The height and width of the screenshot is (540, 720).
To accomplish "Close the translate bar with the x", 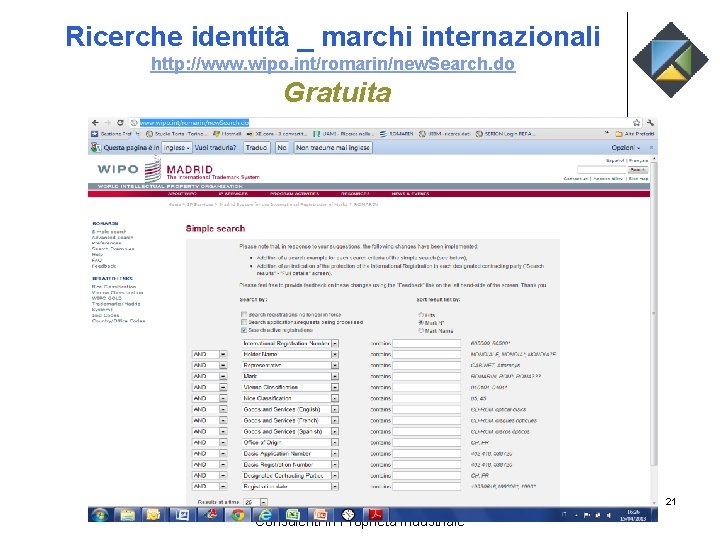I will pos(651,148).
